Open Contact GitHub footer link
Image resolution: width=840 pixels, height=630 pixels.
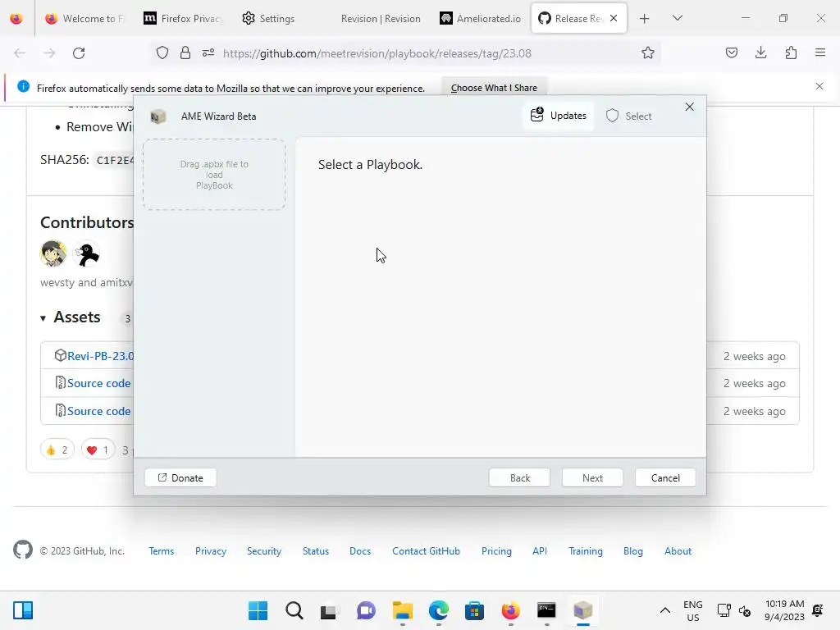(x=426, y=550)
